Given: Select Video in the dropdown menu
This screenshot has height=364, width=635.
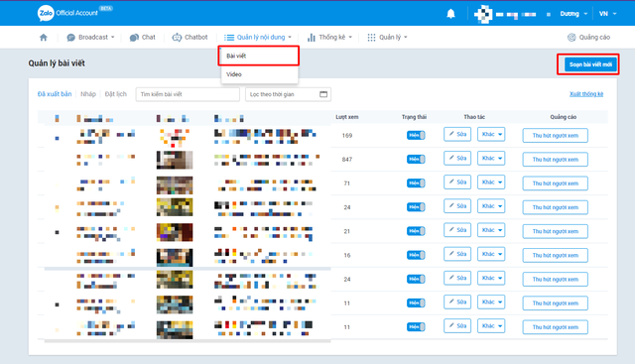Looking at the screenshot, I should pyautogui.click(x=259, y=74).
